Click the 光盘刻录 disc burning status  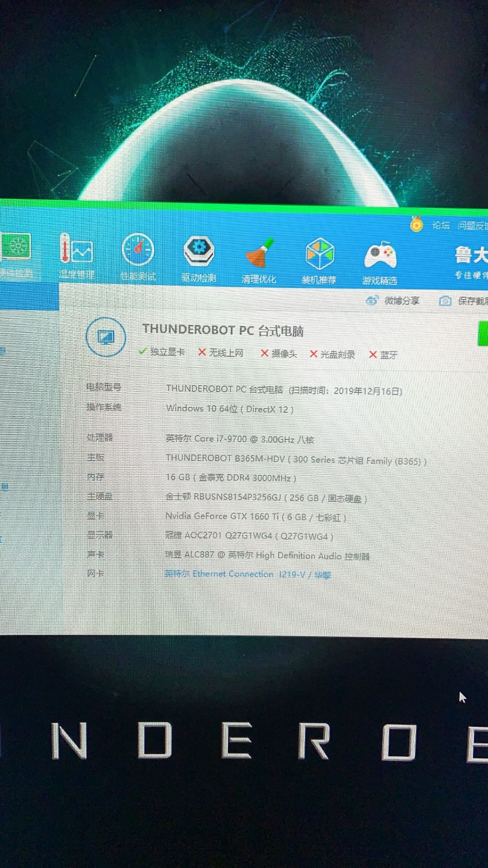tap(332, 354)
